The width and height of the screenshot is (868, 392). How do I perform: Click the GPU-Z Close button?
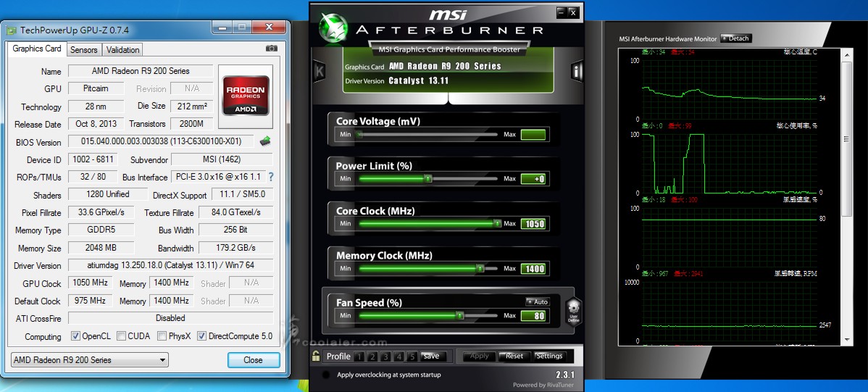(x=254, y=360)
